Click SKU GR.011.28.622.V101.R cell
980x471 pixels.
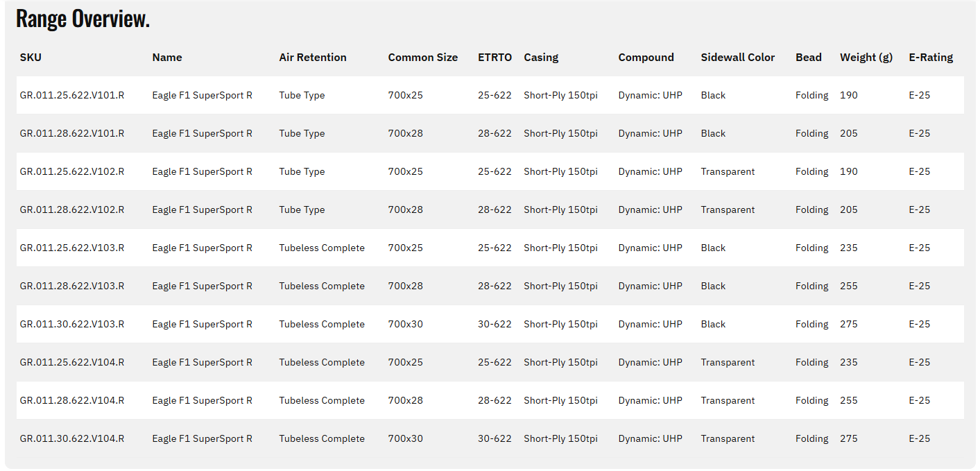click(x=72, y=134)
